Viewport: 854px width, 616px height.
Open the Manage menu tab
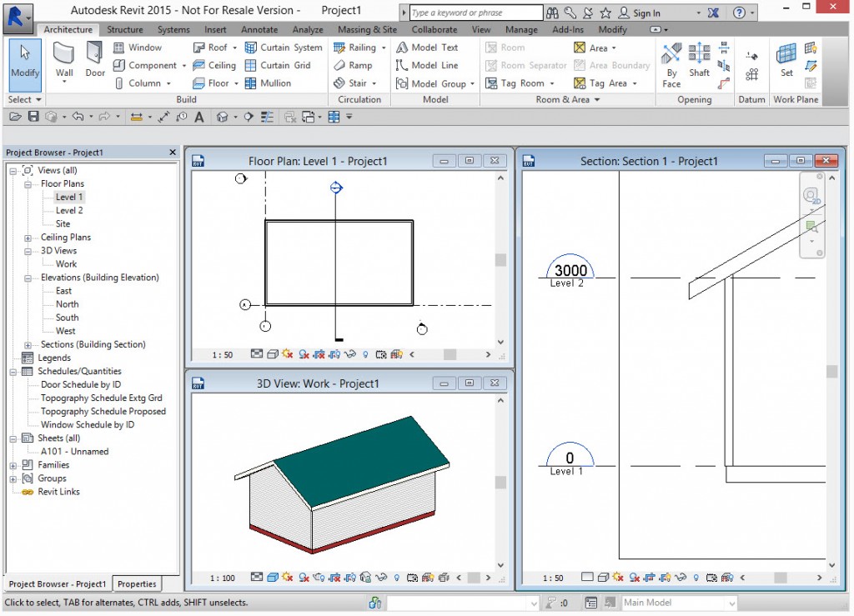pos(521,29)
